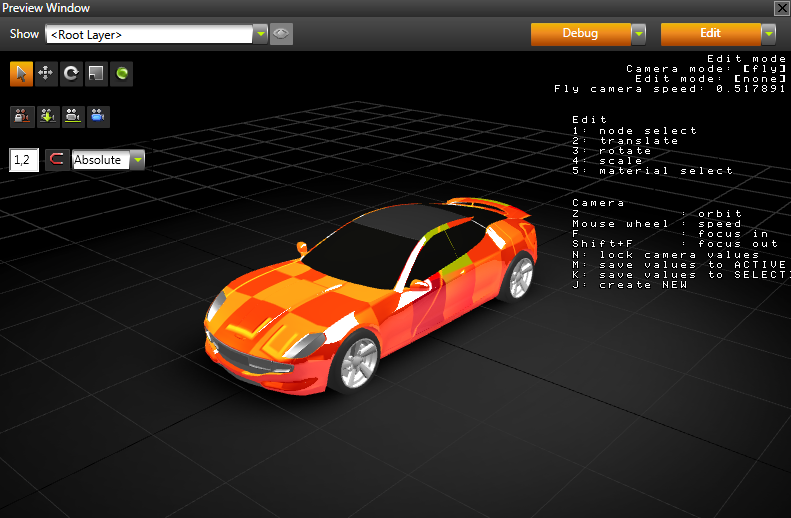This screenshot has height=518, width=791.
Task: Close the Preview Window panel
Action: tap(781, 8)
